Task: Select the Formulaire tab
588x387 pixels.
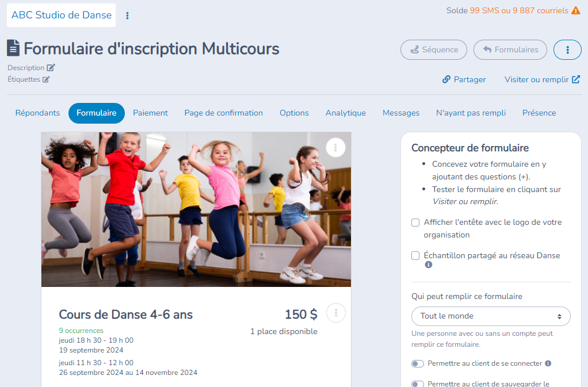Action: 97,113
